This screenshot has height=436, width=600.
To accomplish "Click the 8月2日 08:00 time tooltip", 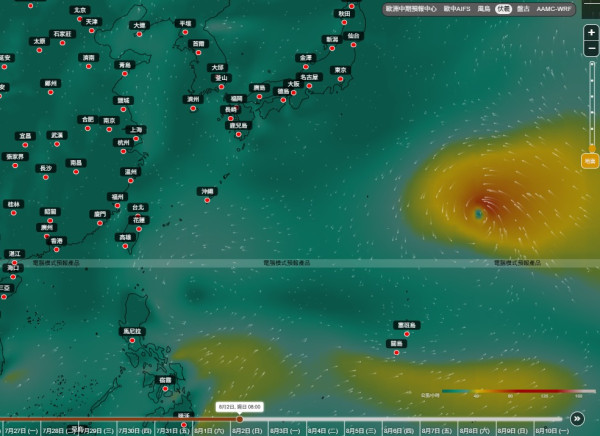I will pyautogui.click(x=240, y=407).
